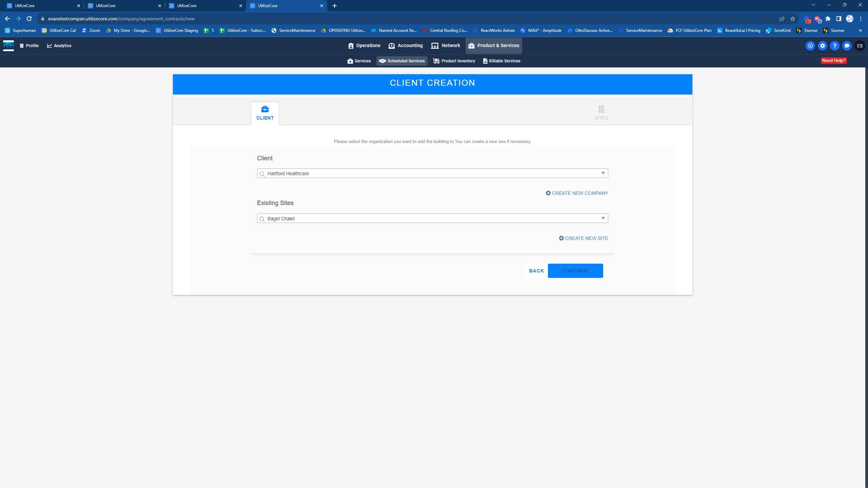Open the Chrome extensions puzzle icon
Viewport: 868px width, 488px height.
828,19
